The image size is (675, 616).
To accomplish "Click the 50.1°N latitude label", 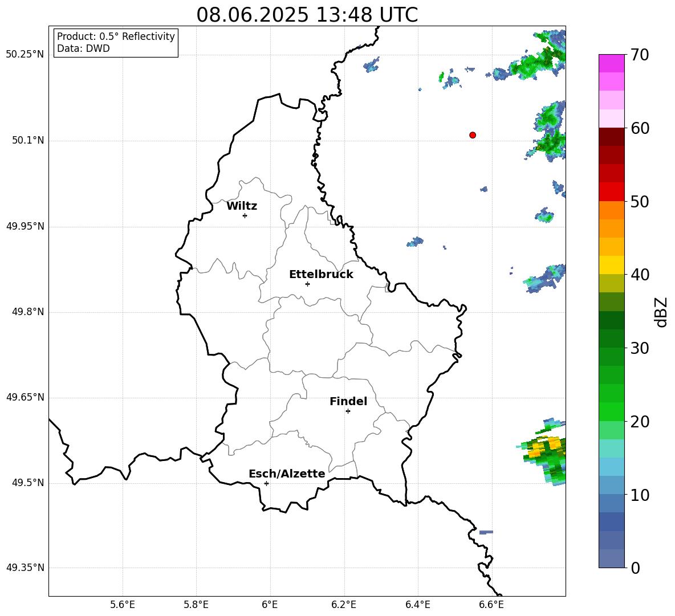I will [x=28, y=140].
